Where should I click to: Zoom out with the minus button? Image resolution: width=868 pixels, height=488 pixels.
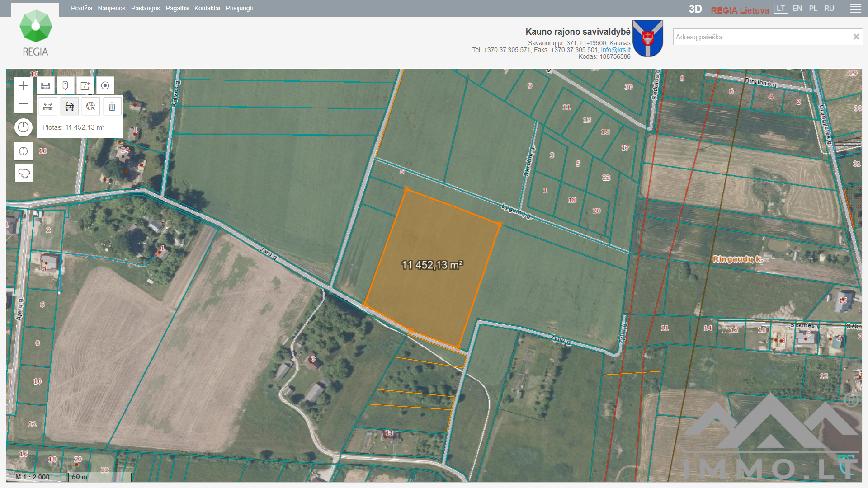coord(24,104)
